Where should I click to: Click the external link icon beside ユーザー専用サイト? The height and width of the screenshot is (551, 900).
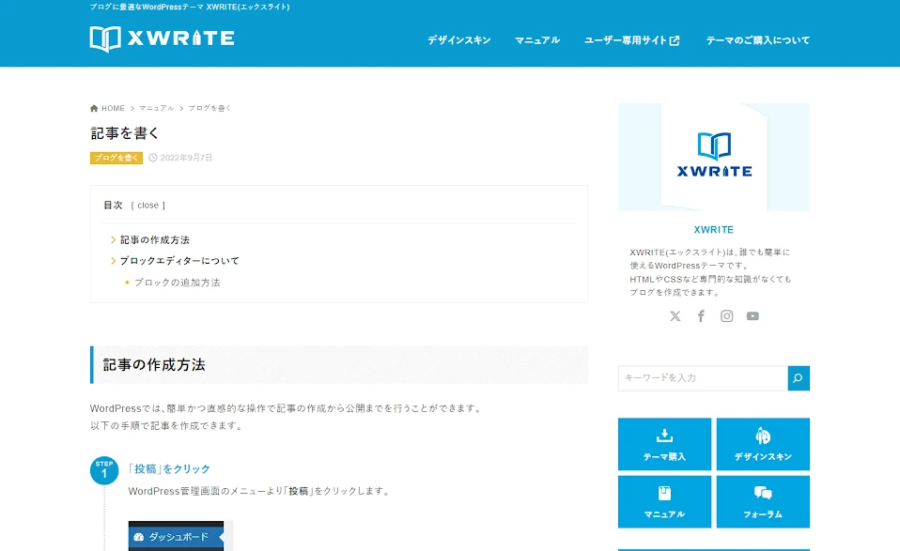coord(674,41)
